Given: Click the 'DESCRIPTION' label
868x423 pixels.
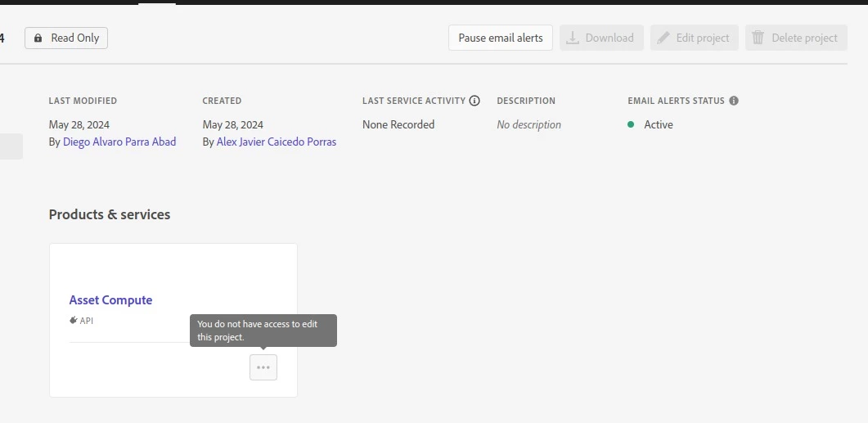Looking at the screenshot, I should 526,101.
